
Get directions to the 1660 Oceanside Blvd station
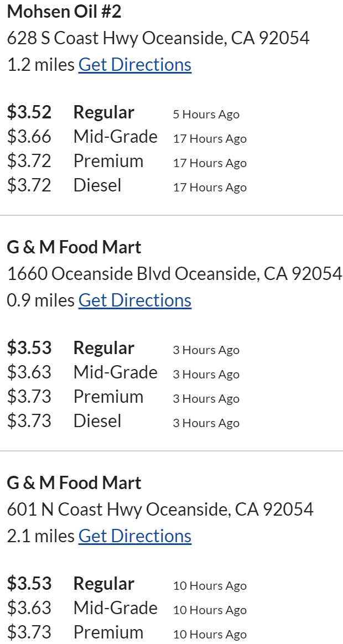pyautogui.click(x=135, y=300)
